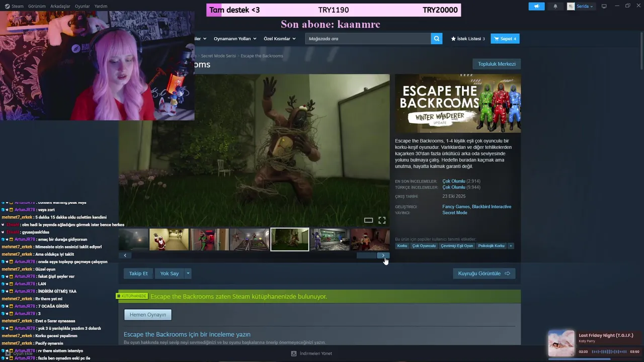The width and height of the screenshot is (644, 362).
Task: Expand the Özel Kısımlar menu
Action: pyautogui.click(x=280, y=39)
